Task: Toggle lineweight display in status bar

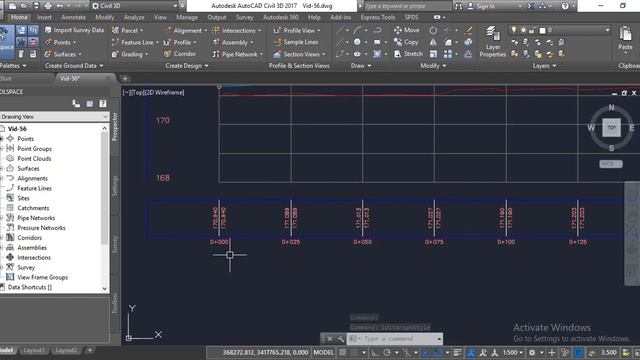Action: [x=458, y=352]
